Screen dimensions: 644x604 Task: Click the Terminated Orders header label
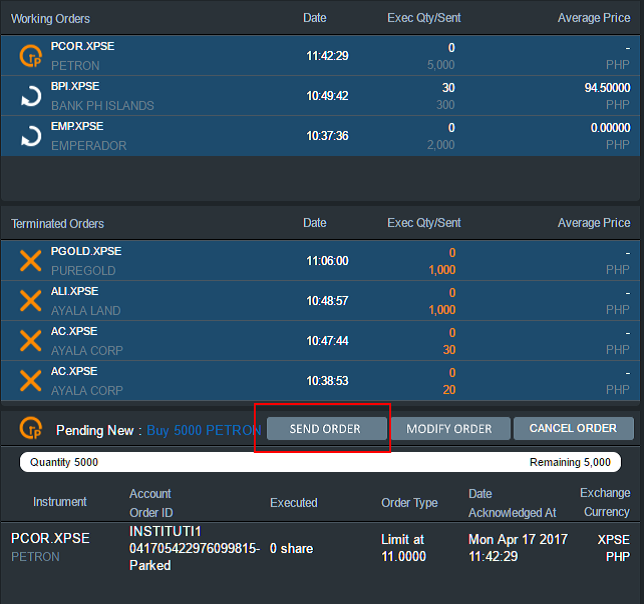(58, 224)
